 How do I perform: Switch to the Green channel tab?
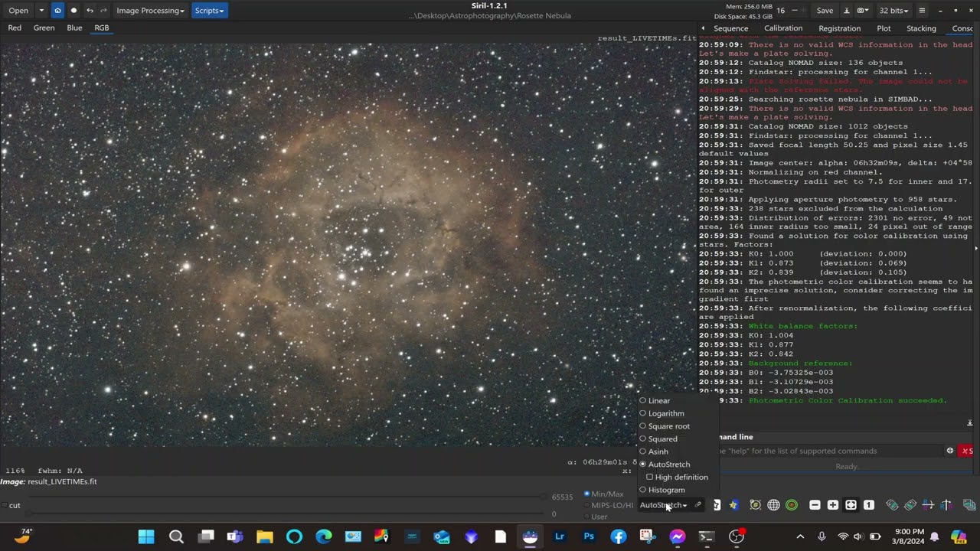pyautogui.click(x=44, y=28)
